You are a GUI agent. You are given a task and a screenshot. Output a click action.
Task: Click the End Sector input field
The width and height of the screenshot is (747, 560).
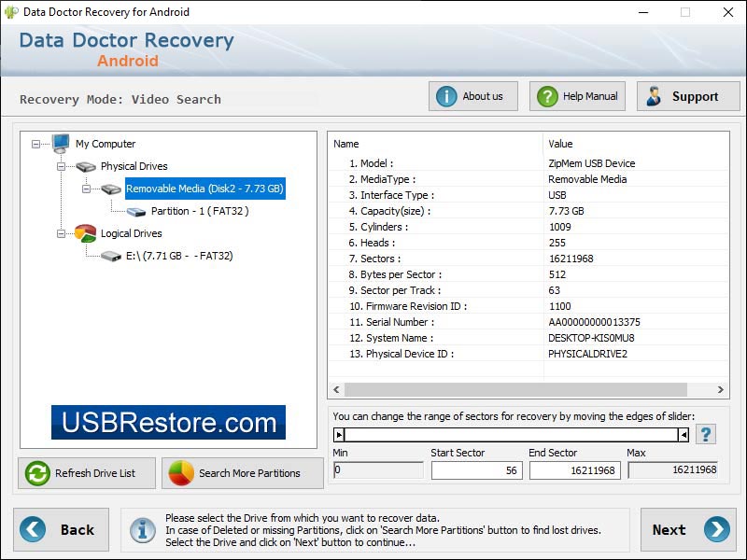[573, 469]
